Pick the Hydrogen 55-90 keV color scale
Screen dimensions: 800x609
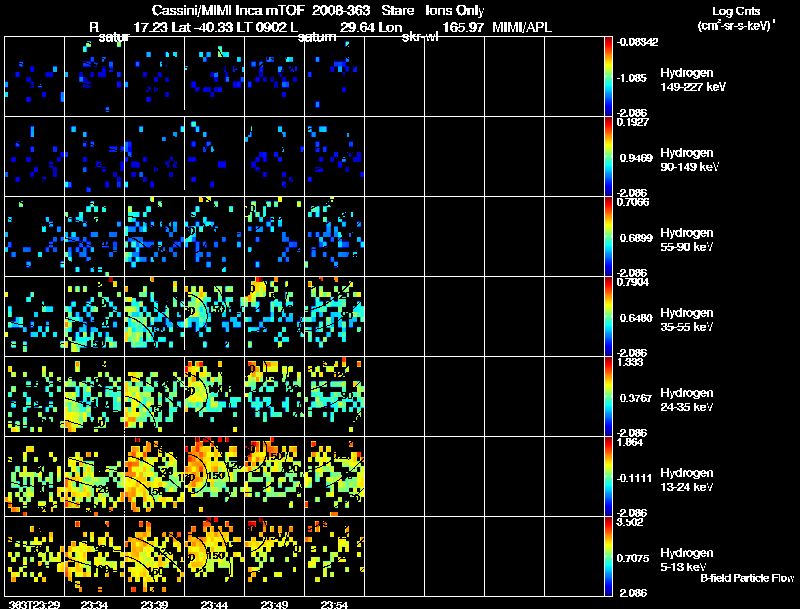coord(608,237)
